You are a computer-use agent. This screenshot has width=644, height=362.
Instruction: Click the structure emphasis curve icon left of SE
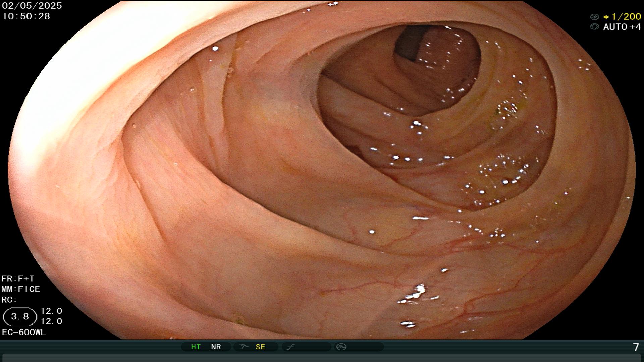244,347
